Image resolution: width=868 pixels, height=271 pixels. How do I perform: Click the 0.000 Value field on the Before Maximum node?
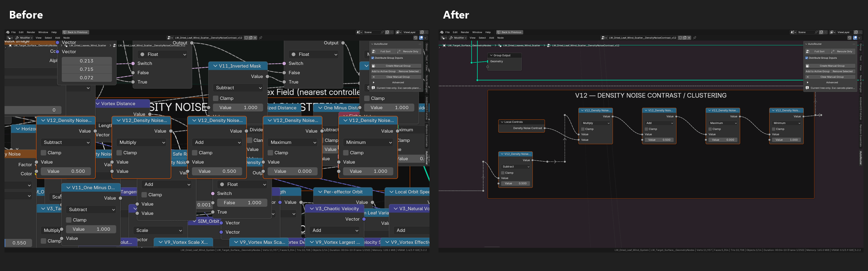(x=293, y=171)
